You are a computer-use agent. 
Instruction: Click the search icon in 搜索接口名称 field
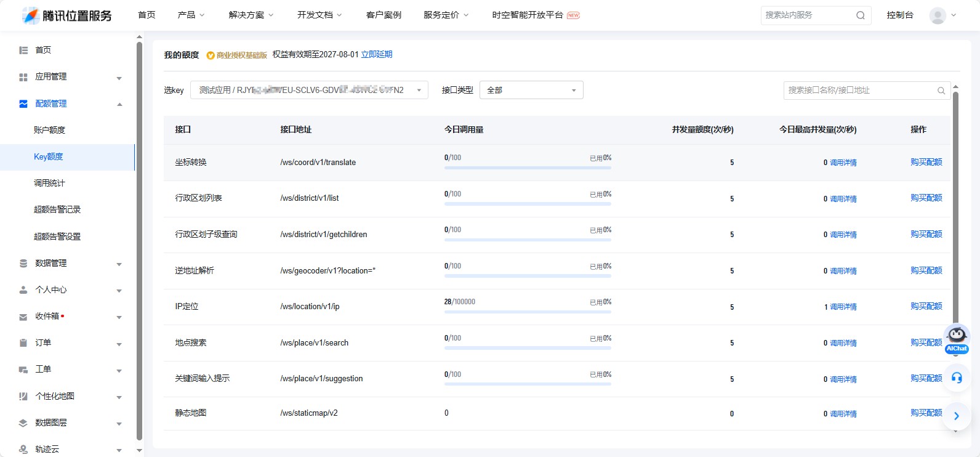click(x=941, y=91)
